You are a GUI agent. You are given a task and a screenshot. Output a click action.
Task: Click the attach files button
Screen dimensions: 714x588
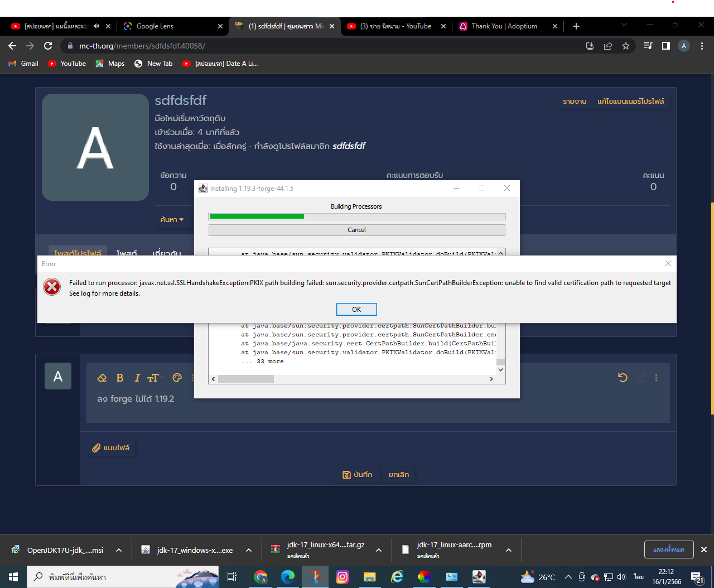pyautogui.click(x=111, y=448)
